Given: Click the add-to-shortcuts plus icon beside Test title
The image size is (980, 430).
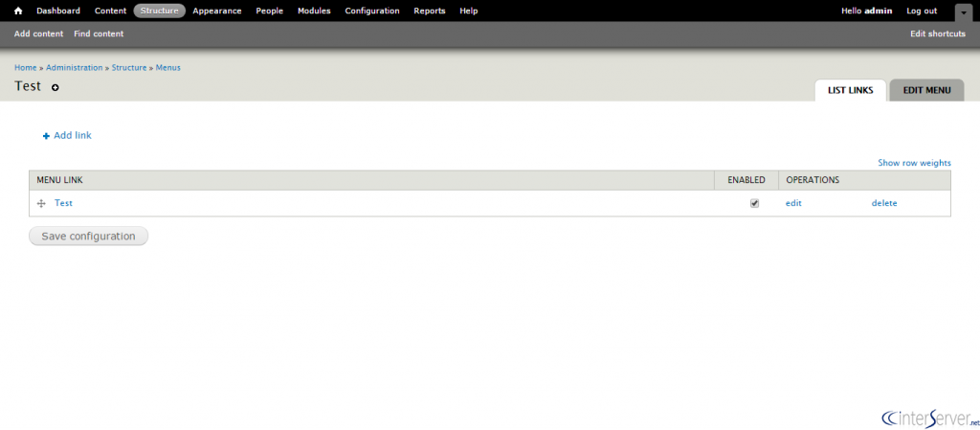Looking at the screenshot, I should point(55,87).
